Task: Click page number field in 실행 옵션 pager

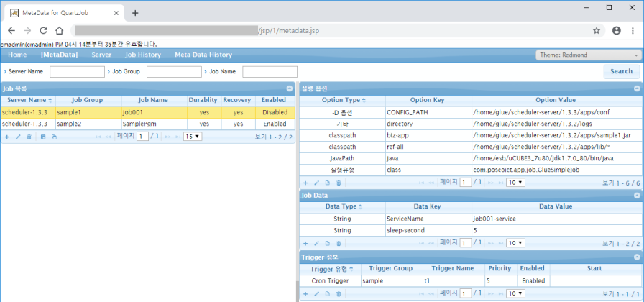Action: pos(465,183)
